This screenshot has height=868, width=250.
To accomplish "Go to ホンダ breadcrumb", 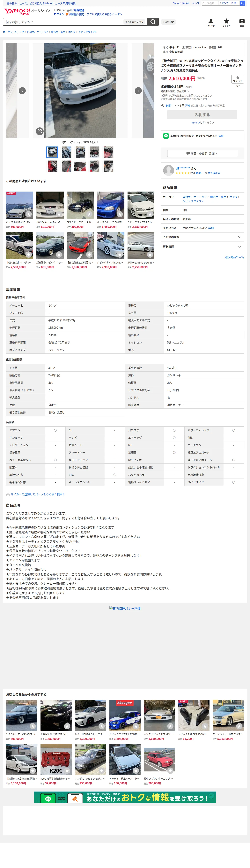I will tap(72, 32).
